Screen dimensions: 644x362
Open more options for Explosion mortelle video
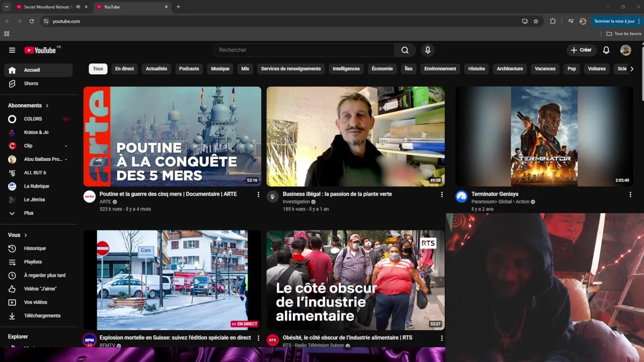259,338
